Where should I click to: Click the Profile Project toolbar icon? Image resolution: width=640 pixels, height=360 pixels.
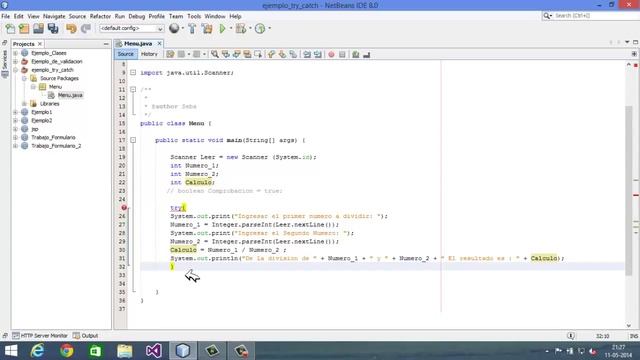tap(260, 29)
